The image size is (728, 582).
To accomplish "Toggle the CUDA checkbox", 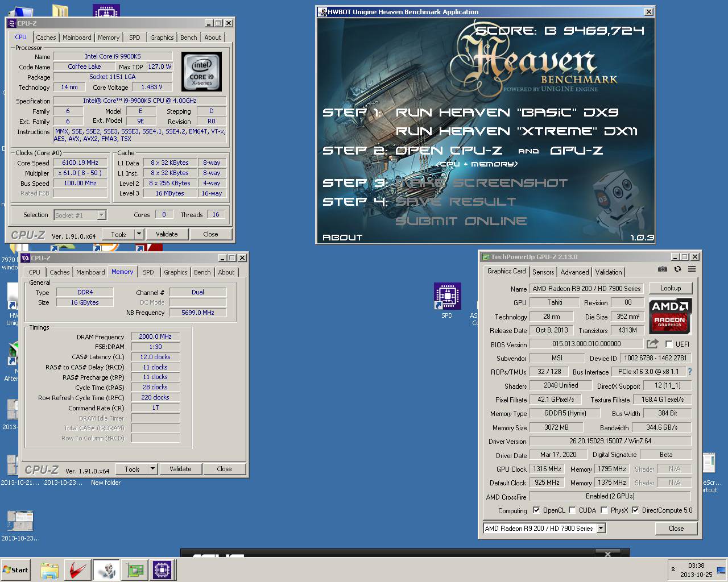I will (x=572, y=510).
